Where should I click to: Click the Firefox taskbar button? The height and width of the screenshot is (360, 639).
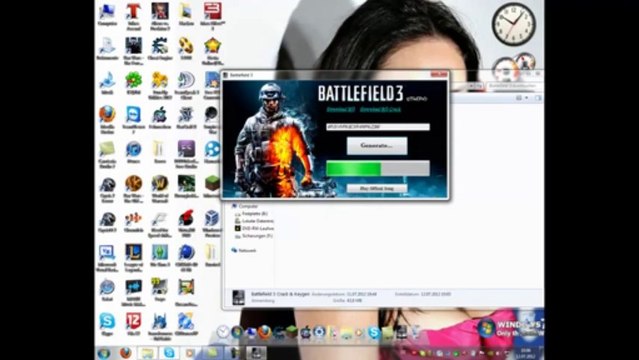coord(126,352)
